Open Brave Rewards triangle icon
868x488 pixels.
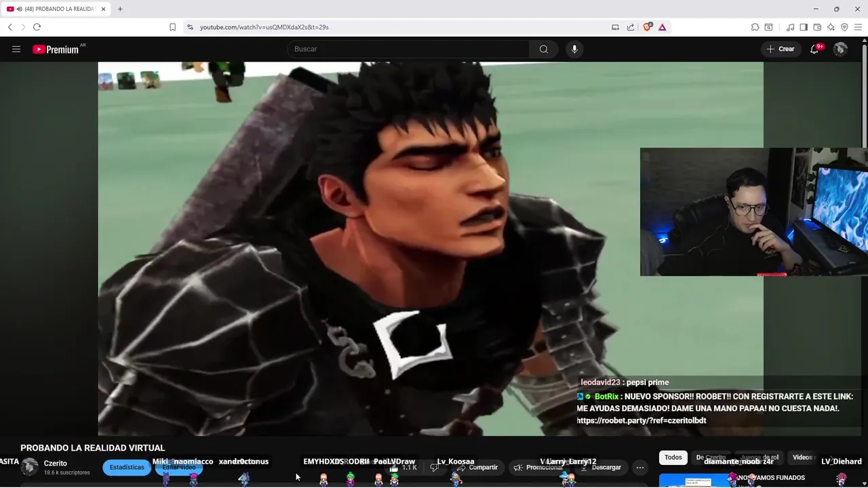click(x=662, y=27)
